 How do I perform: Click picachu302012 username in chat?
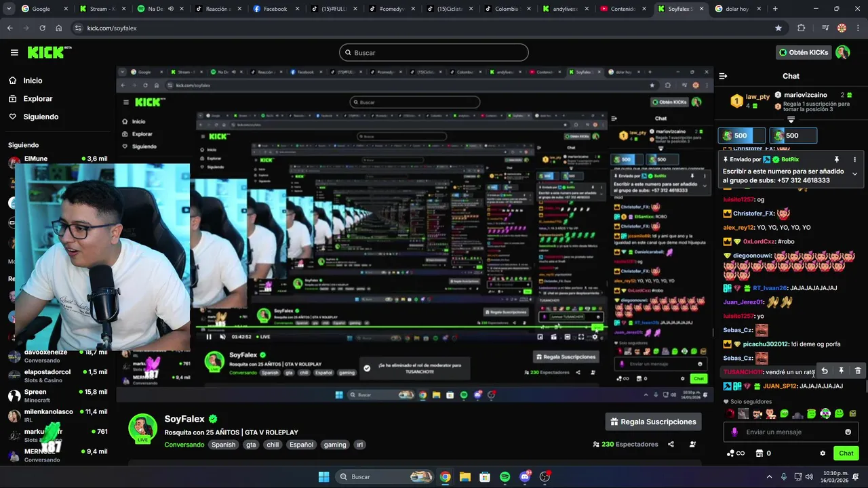766,344
